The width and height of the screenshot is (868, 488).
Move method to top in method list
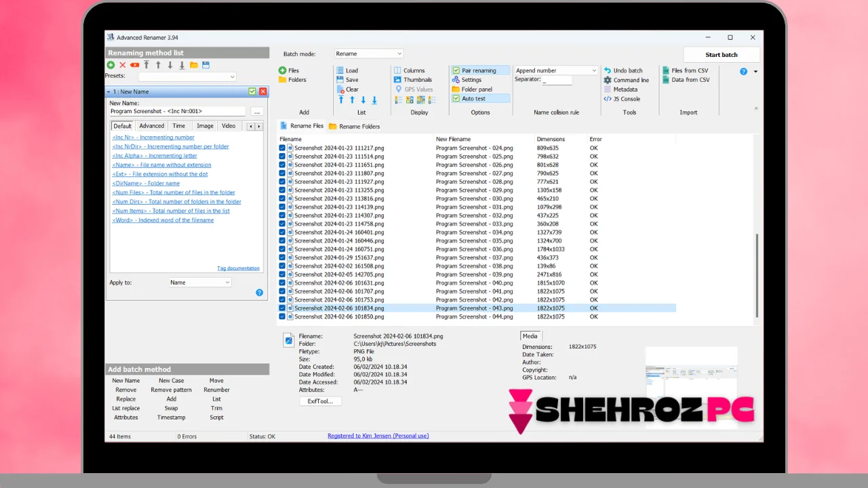(x=146, y=65)
